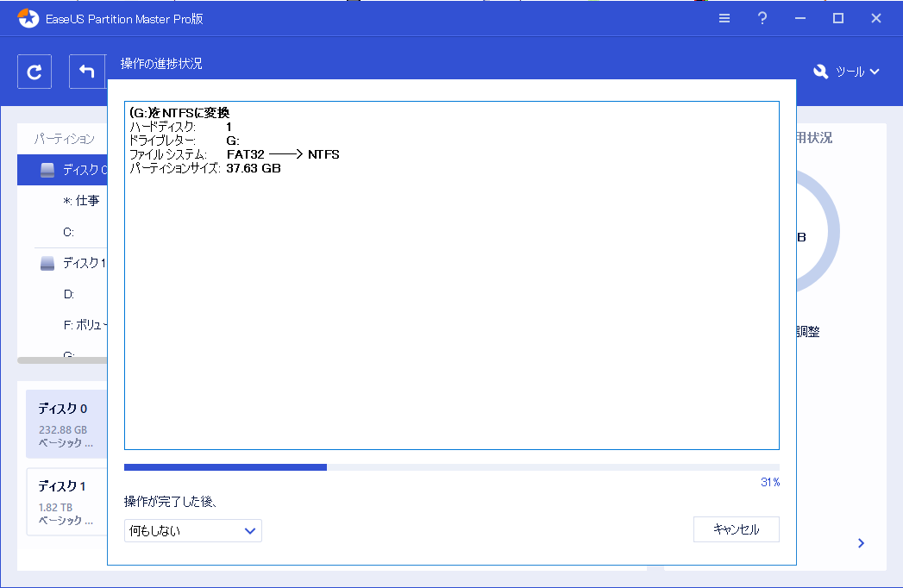Click the 31% progress bar
Viewport: 903px width, 588px height.
pos(452,466)
